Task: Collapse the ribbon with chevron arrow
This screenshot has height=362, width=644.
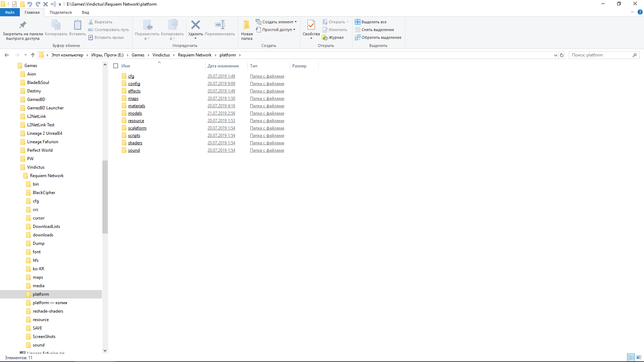Action: [x=632, y=12]
